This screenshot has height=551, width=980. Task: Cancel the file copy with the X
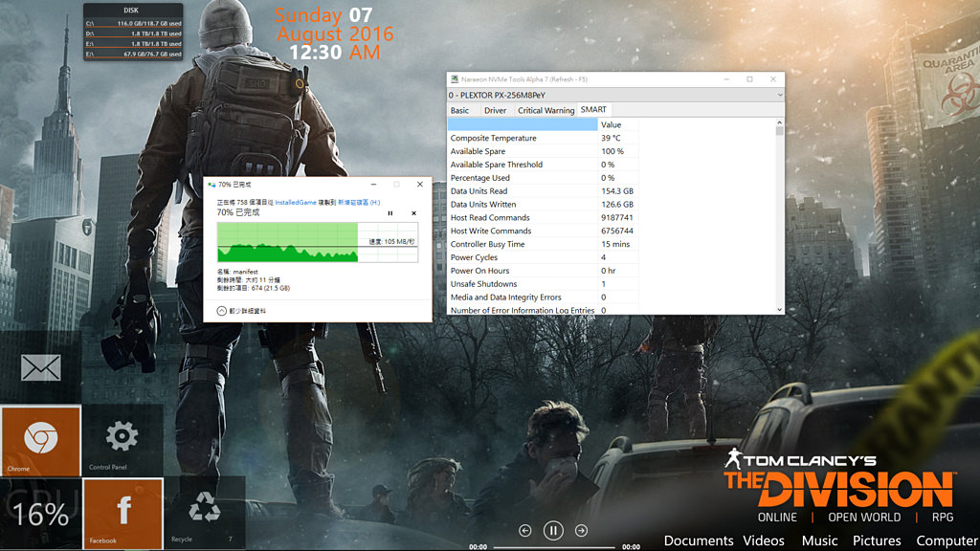[x=413, y=213]
